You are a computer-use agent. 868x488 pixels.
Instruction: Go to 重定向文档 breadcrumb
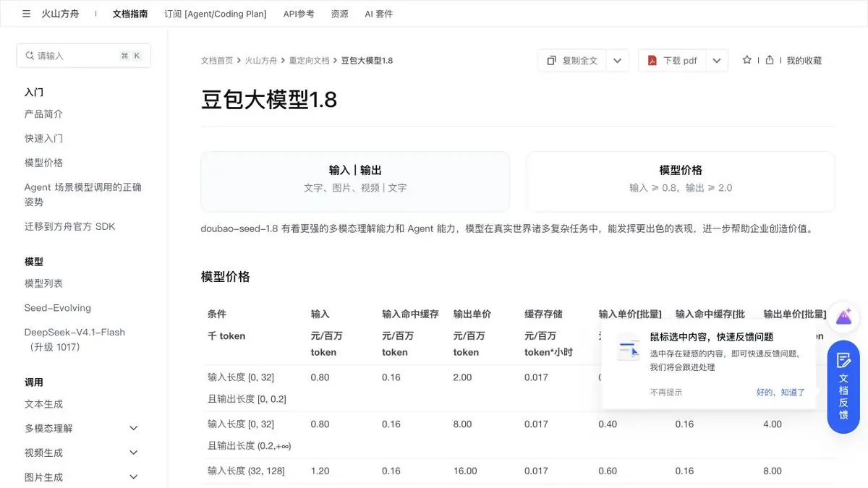pyautogui.click(x=309, y=61)
